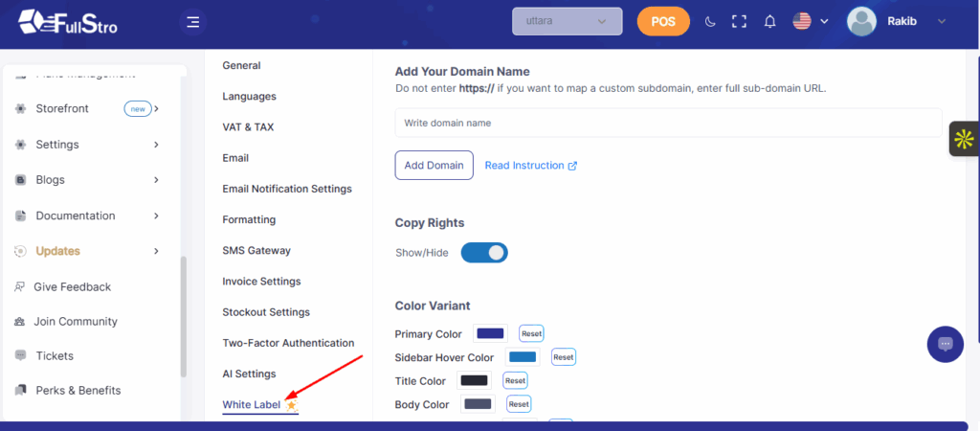Click the yellow asterisk widget icon

(964, 140)
